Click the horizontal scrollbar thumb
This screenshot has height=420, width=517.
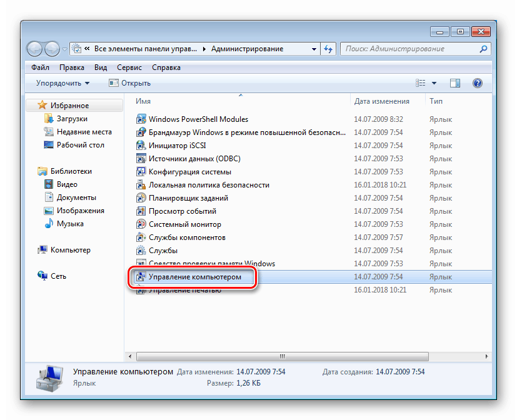coord(283,356)
